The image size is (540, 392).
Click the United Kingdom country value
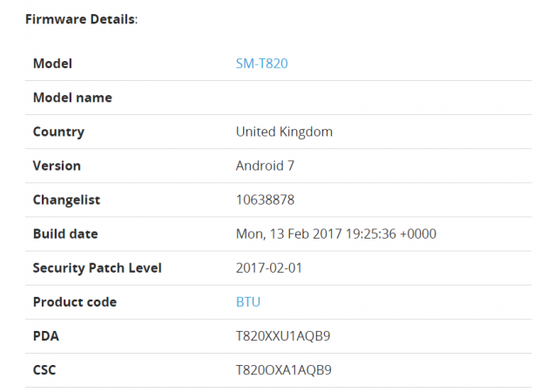(x=284, y=132)
